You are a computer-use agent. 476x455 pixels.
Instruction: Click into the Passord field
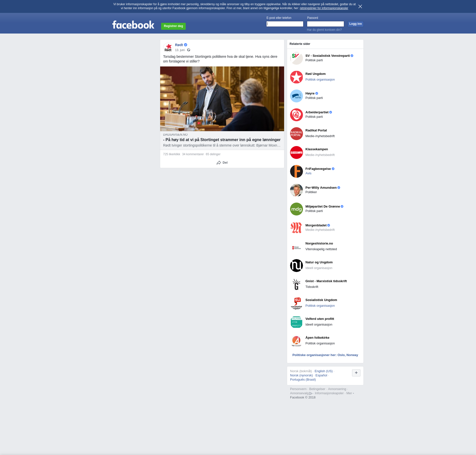pos(325,24)
